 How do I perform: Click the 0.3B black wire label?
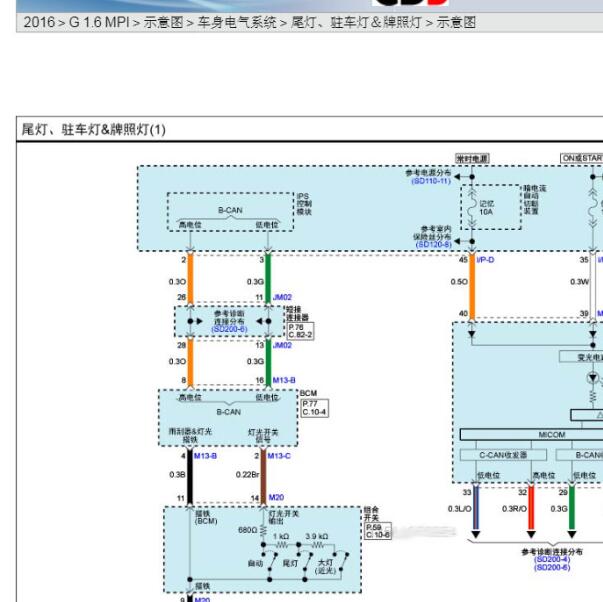coord(178,475)
